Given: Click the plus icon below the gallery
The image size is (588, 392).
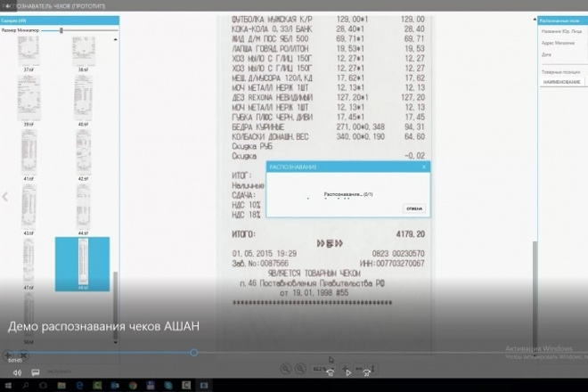Looking at the screenshot, I should click(x=7, y=355).
